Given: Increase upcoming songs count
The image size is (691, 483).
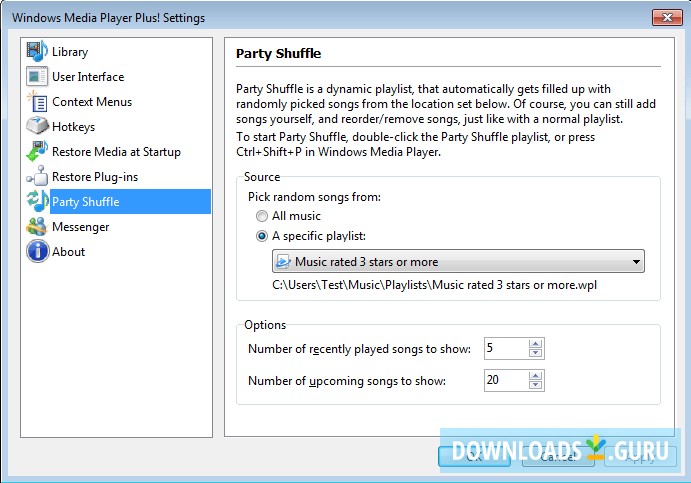Looking at the screenshot, I should pyautogui.click(x=535, y=375).
